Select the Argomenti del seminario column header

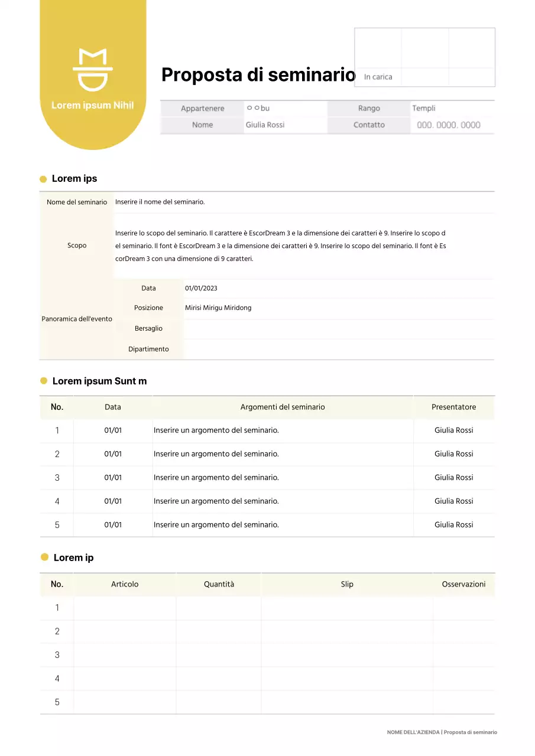[x=283, y=407]
